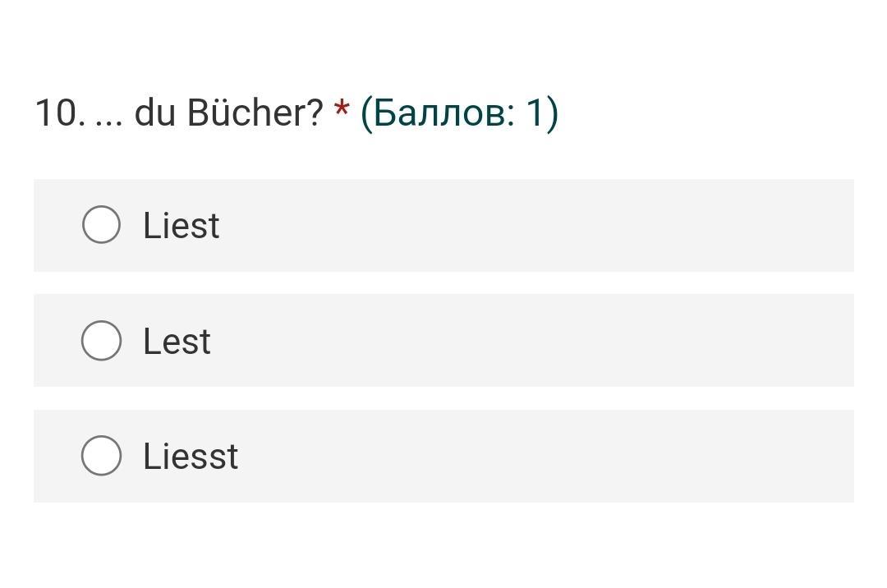Image resolution: width=887 pixels, height=588 pixels.
Task: Select the Liest radio button
Action: [101, 224]
